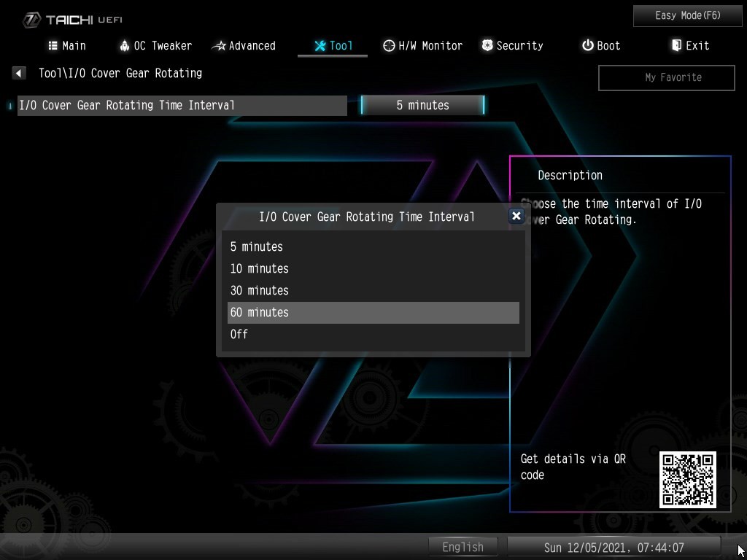747x560 pixels.
Task: Open the 5 minutes value dropdown
Action: click(x=422, y=105)
